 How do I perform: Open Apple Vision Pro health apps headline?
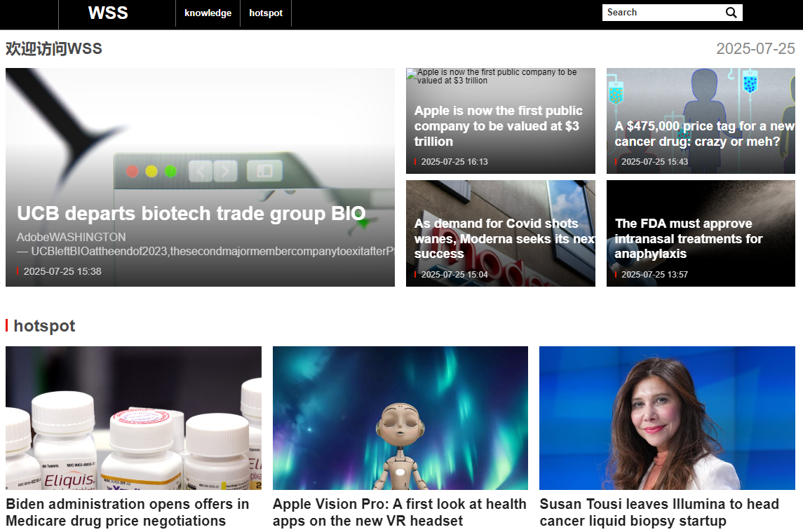click(400, 512)
